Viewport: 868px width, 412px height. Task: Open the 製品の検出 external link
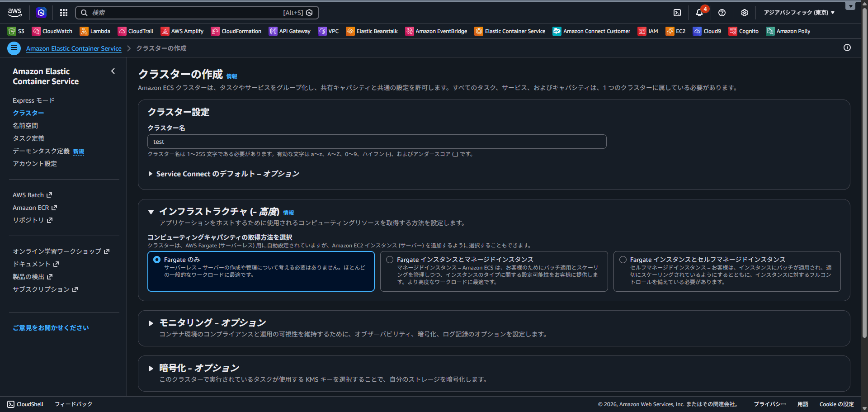[33, 277]
